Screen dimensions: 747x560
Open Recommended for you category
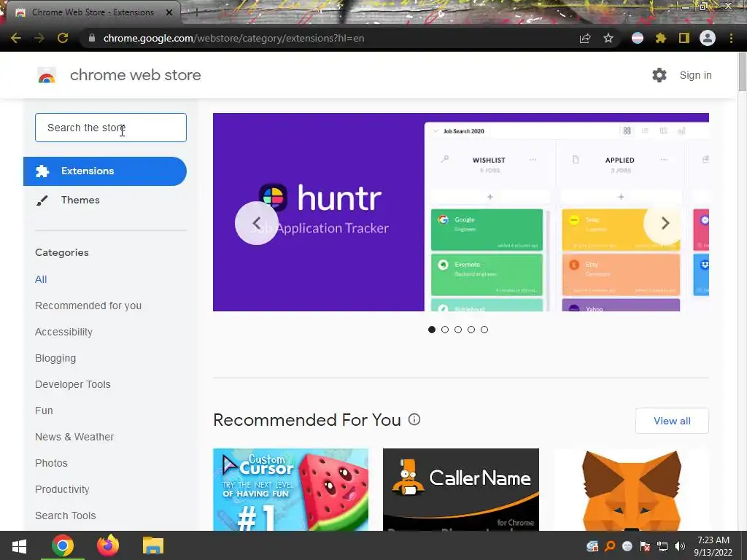tap(88, 306)
